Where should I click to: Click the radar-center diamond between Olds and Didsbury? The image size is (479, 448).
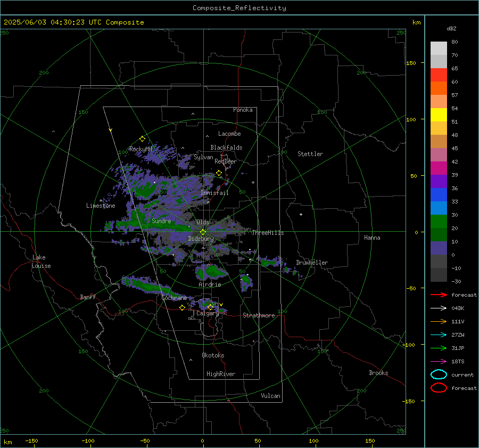pyautogui.click(x=203, y=232)
